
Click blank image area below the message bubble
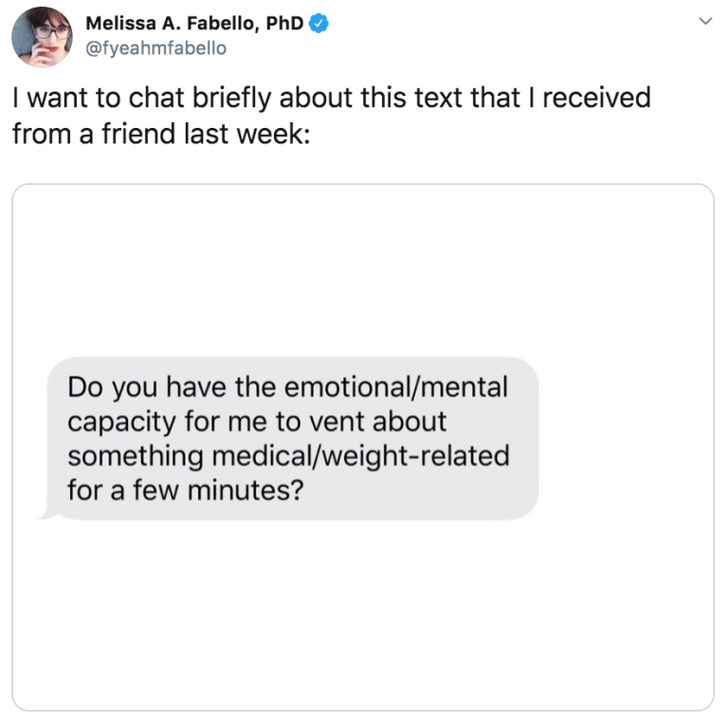[x=363, y=616]
